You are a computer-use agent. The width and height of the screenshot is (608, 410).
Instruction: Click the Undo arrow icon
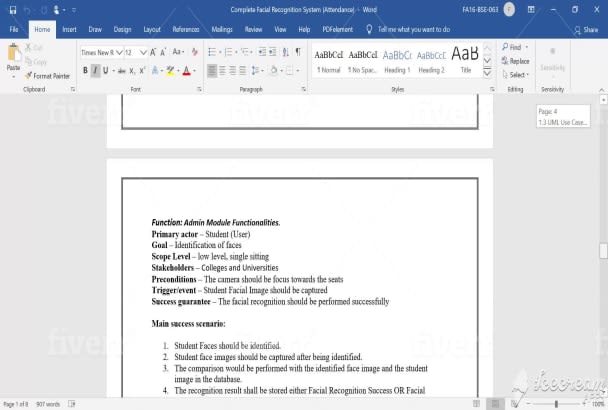coord(27,10)
